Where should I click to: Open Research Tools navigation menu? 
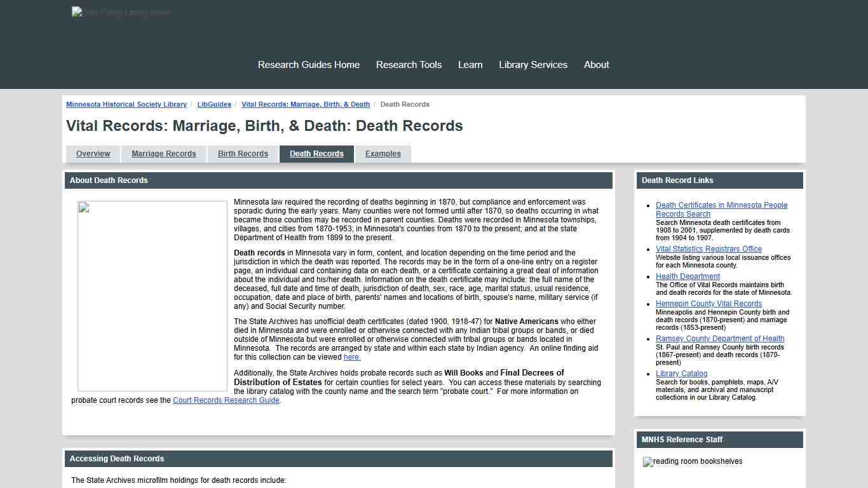point(409,64)
